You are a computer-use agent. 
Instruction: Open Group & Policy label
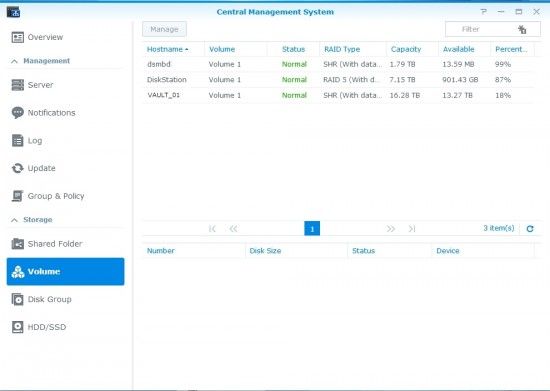pos(56,196)
